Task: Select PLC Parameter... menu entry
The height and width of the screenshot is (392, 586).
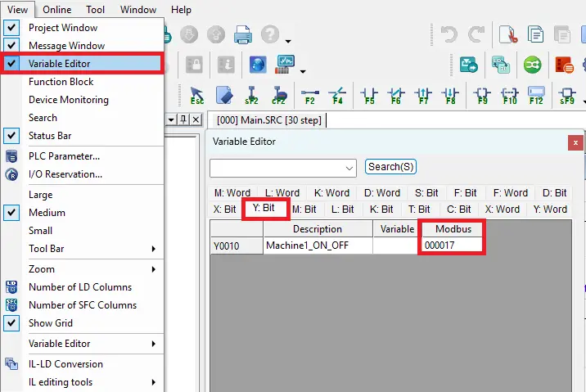Action: click(64, 156)
